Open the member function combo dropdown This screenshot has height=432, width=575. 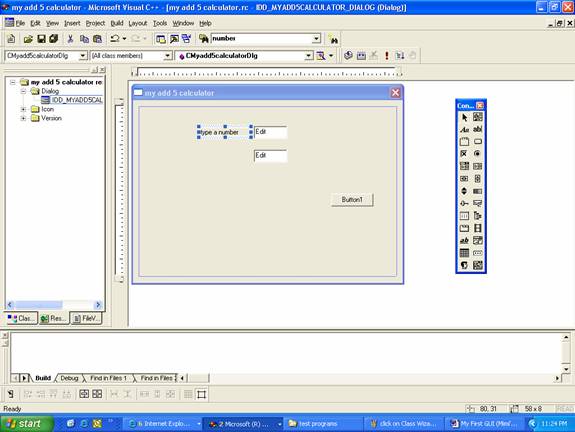tap(309, 56)
